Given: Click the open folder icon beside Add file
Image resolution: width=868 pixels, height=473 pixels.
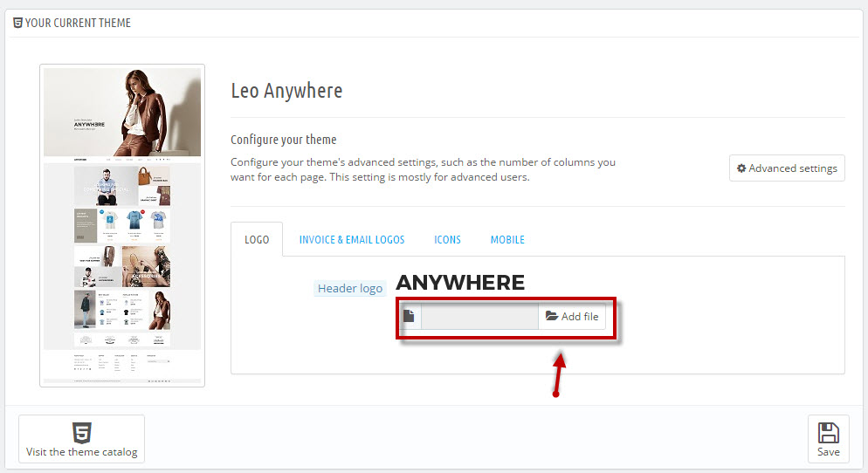Looking at the screenshot, I should [x=552, y=316].
